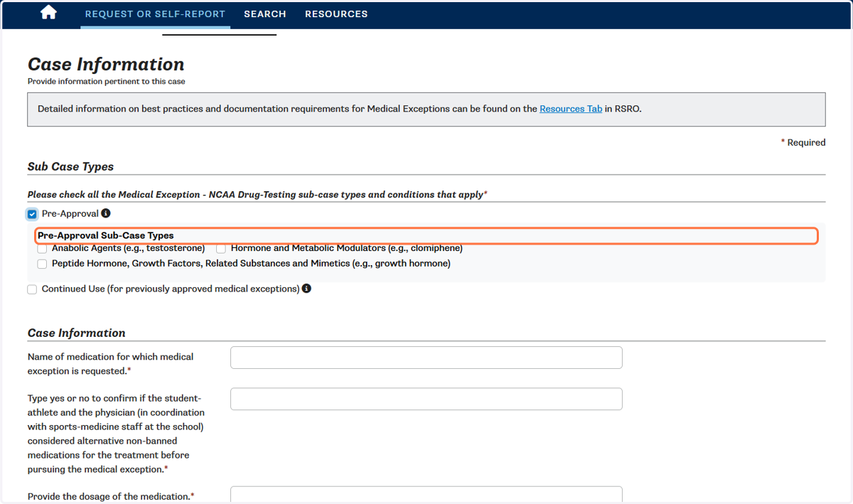Viewport: 853px width, 504px height.
Task: Open the Request or Self-Report tab
Action: [155, 14]
